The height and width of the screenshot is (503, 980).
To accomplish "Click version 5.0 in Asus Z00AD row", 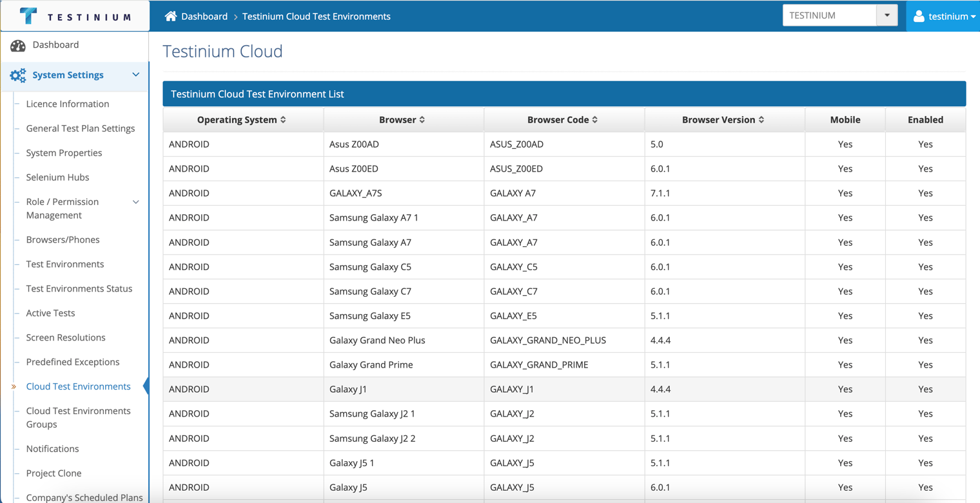I will (725, 144).
